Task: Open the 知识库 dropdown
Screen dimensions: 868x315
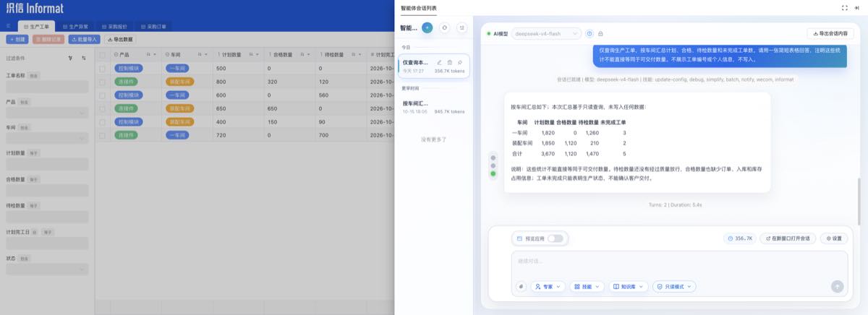Action: coord(628,286)
